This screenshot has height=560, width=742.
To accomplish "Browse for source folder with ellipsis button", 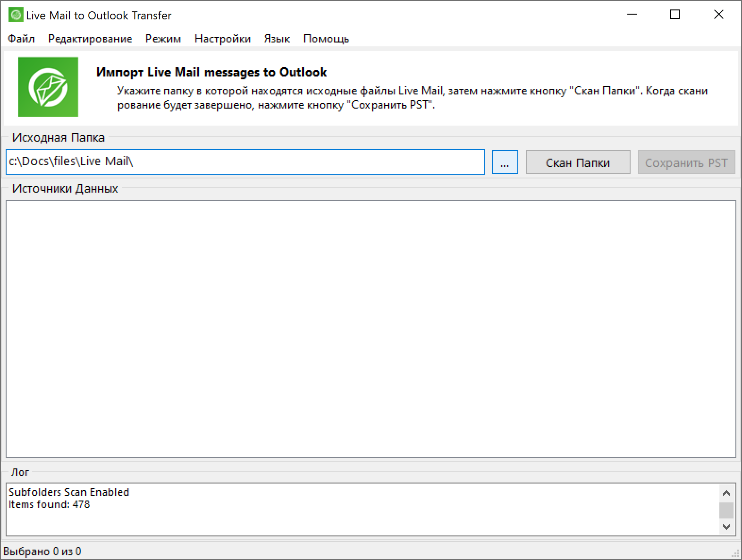I will pos(505,162).
